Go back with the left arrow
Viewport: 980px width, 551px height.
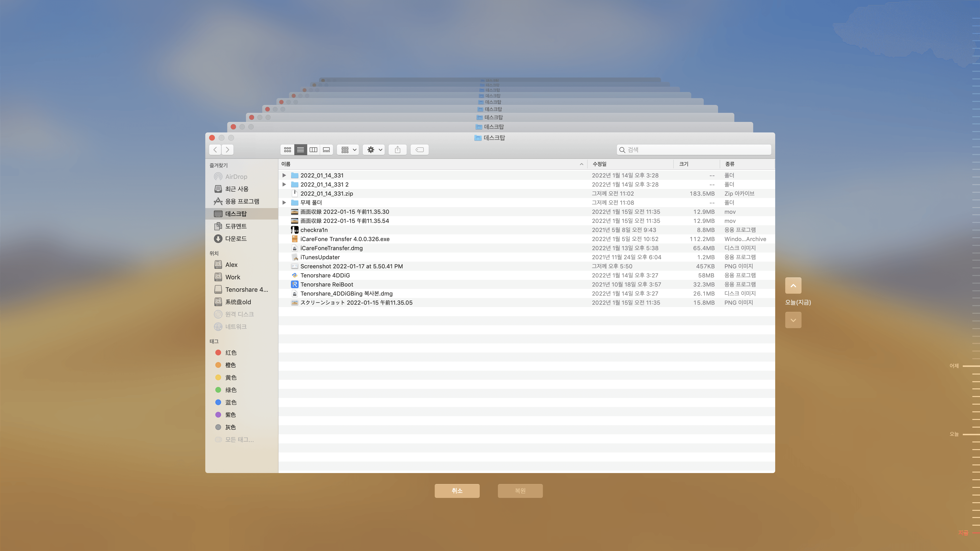215,150
